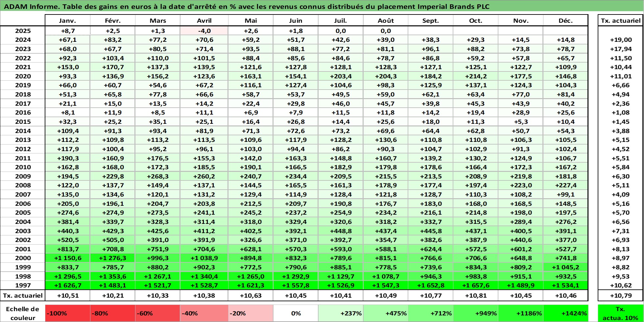The height and width of the screenshot is (322, 644).
Task: Click the +1186% color scale swatch
Action: pyautogui.click(x=521, y=313)
